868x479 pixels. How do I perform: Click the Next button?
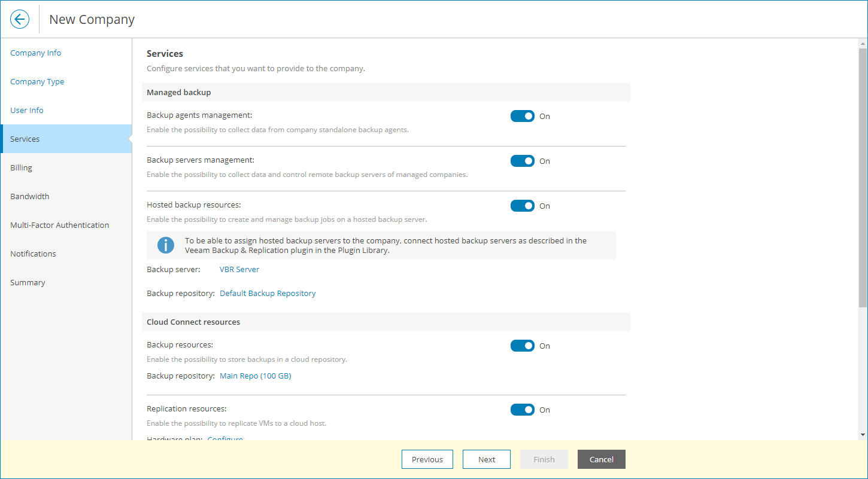486,459
